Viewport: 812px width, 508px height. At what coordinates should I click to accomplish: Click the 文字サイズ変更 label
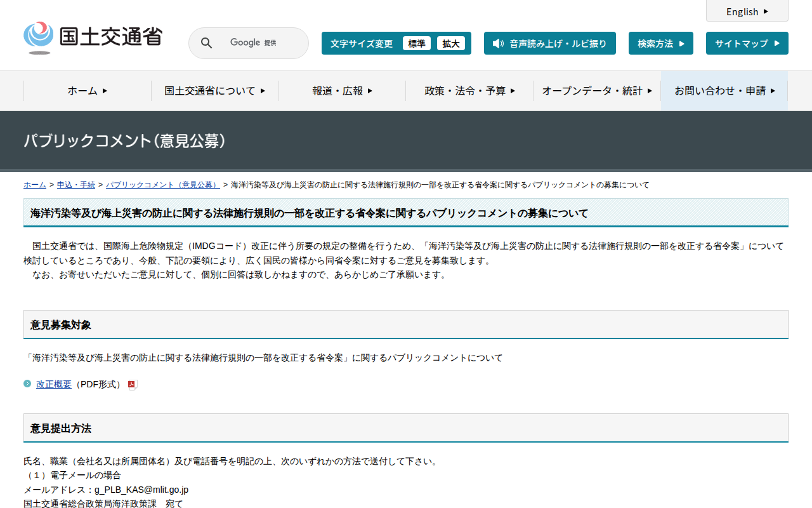[x=362, y=43]
